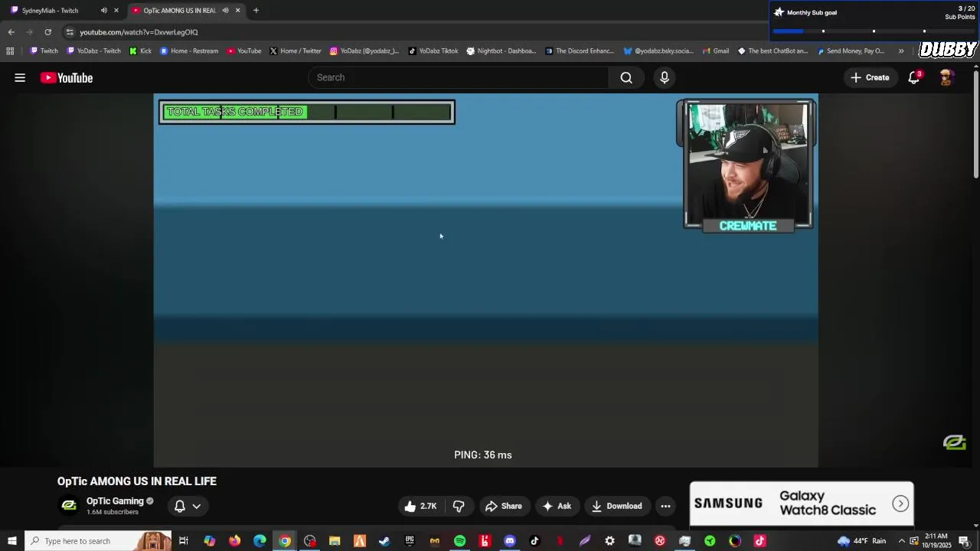This screenshot has height=551, width=980.
Task: Open the Nightbot Dashboard bookmark
Action: pyautogui.click(x=501, y=51)
